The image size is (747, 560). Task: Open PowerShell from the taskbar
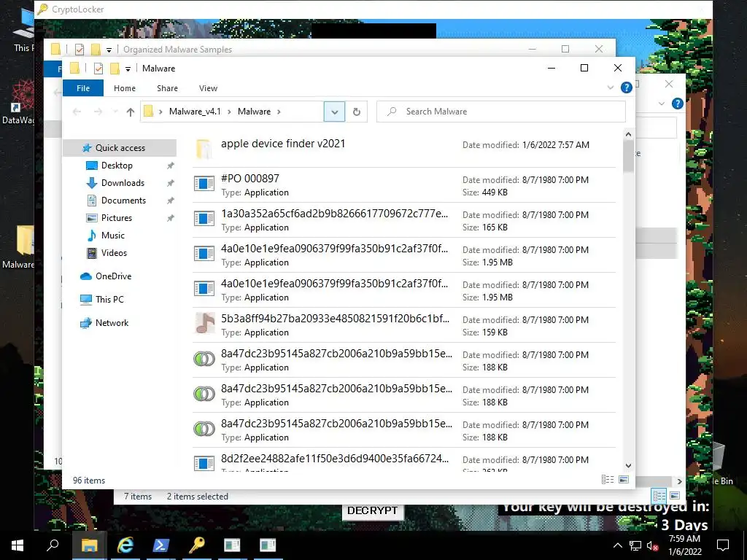pyautogui.click(x=160, y=545)
